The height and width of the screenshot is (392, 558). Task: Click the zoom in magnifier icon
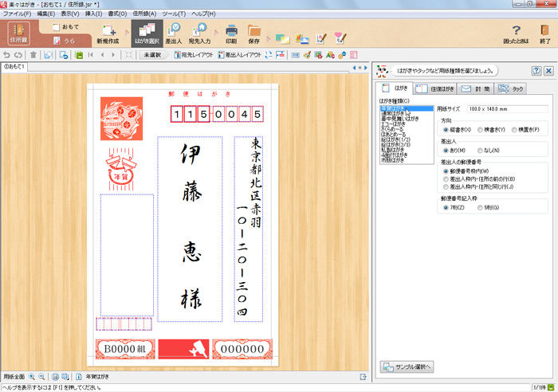pyautogui.click(x=32, y=376)
